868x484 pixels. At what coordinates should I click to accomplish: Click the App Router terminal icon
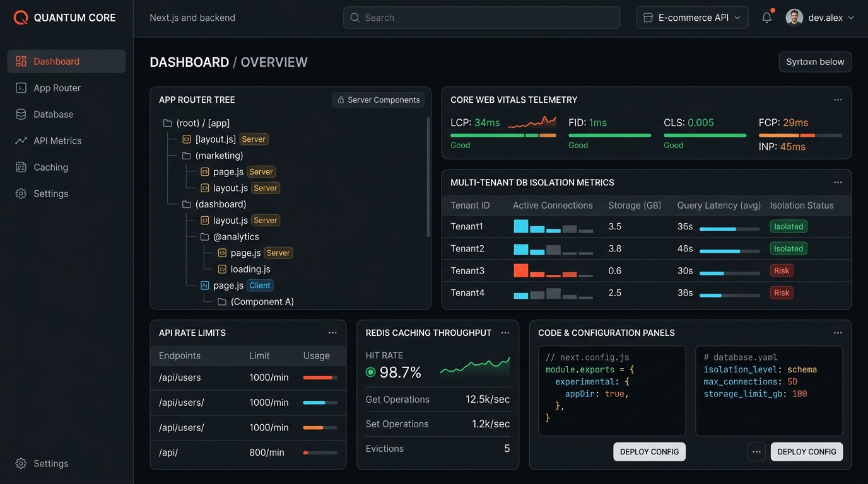coord(21,88)
